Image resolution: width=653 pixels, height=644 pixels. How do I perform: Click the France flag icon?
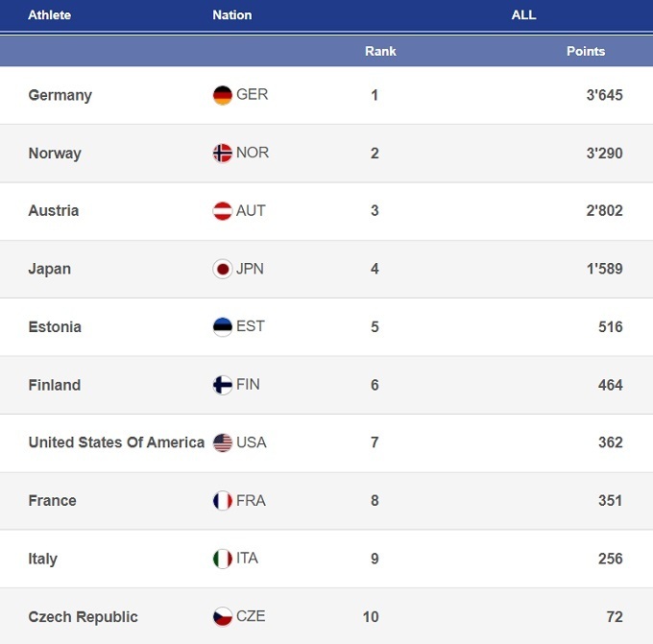(223, 500)
